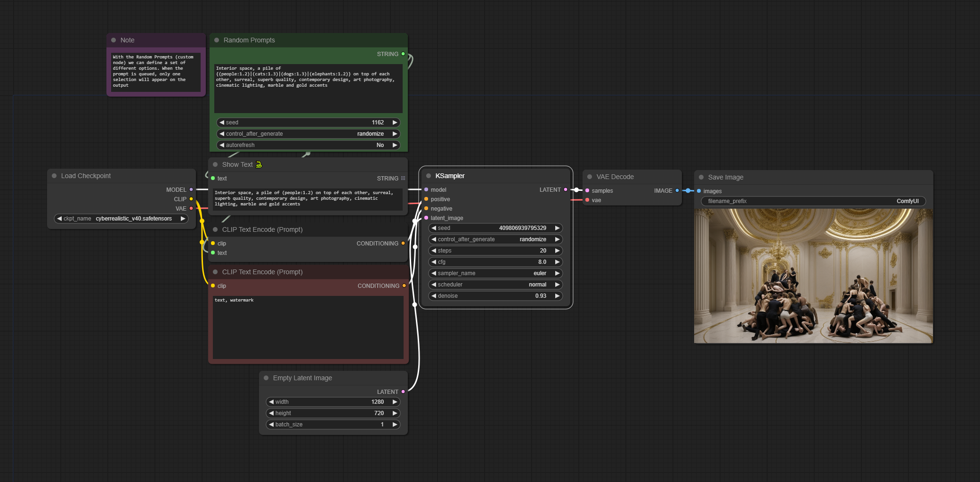Image resolution: width=980 pixels, height=482 pixels.
Task: Collapse the KSampler node dot
Action: point(429,176)
